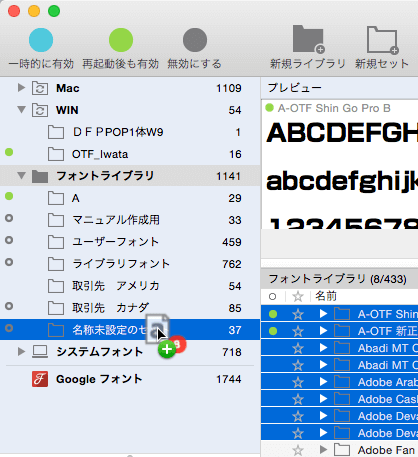
Task: Select the Mac library icon
Action: coord(40,88)
